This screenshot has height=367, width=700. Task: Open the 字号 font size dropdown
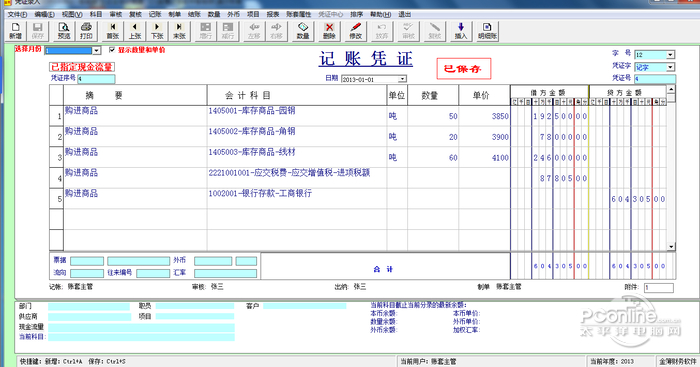[671, 55]
